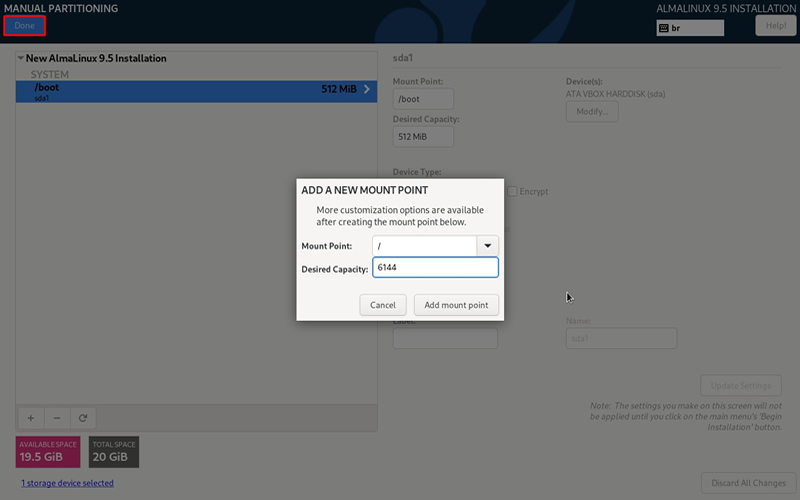The height and width of the screenshot is (500, 800).
Task: Click the Done button
Action: click(24, 26)
